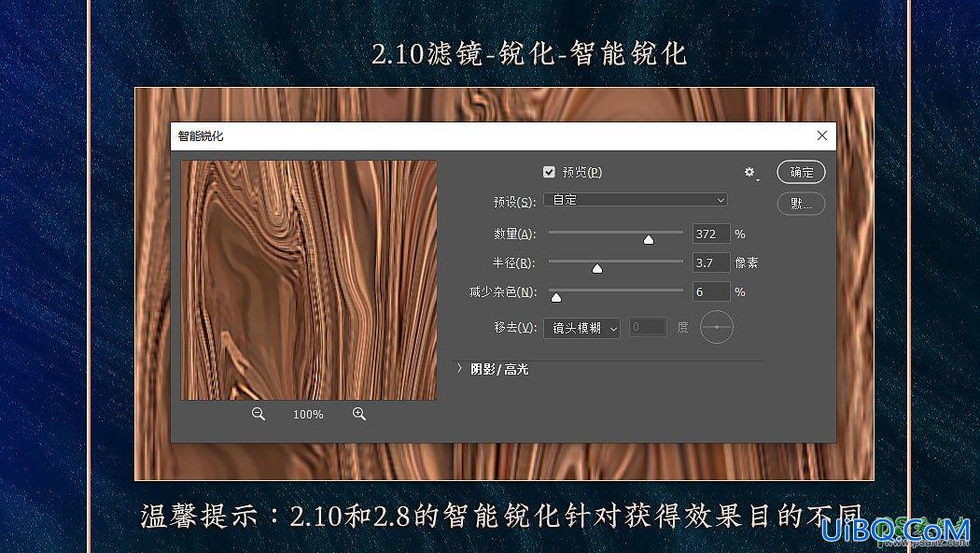Click the 半径(R) label
The image size is (980, 553).
pyautogui.click(x=513, y=262)
